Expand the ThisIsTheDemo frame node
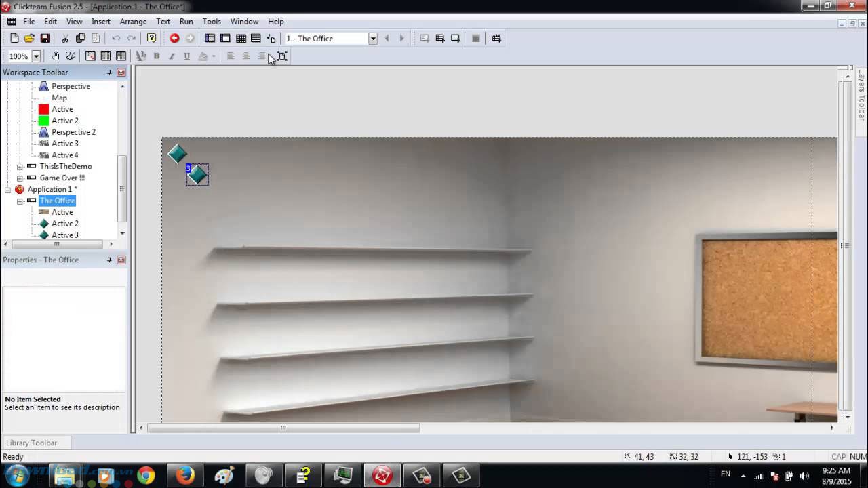 [19, 166]
